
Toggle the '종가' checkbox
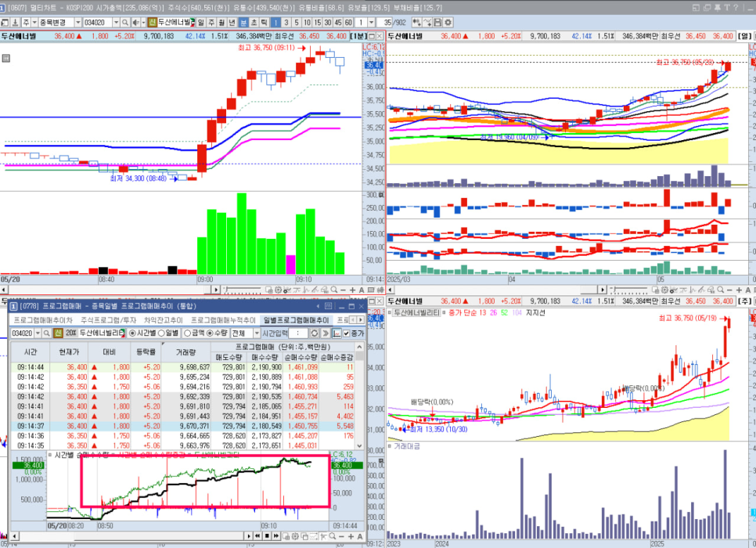click(x=346, y=333)
